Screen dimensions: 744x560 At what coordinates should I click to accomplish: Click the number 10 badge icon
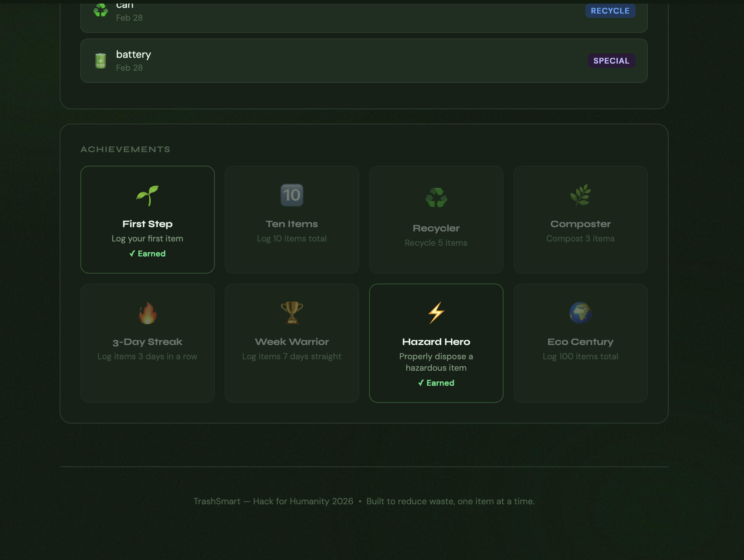pos(292,195)
